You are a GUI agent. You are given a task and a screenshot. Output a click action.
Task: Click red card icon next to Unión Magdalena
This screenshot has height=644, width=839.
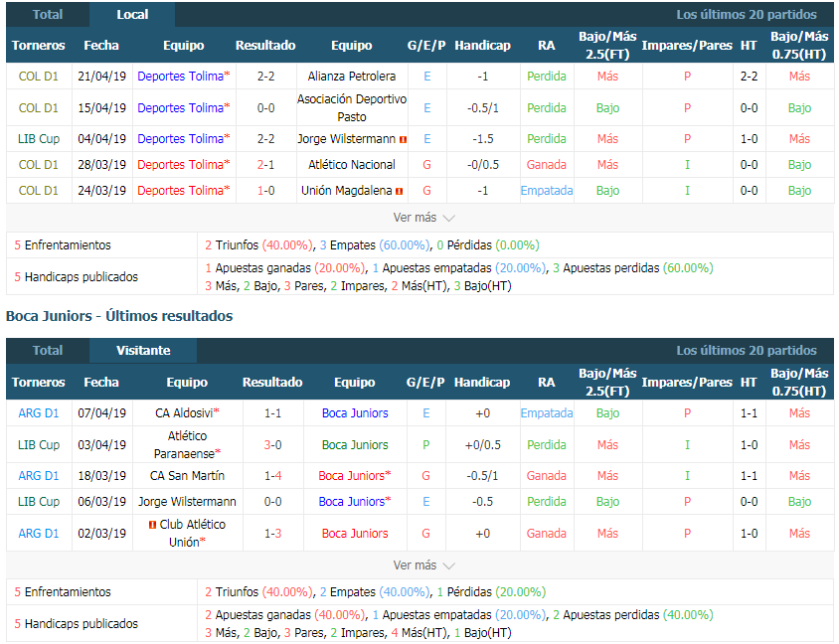pos(400,191)
